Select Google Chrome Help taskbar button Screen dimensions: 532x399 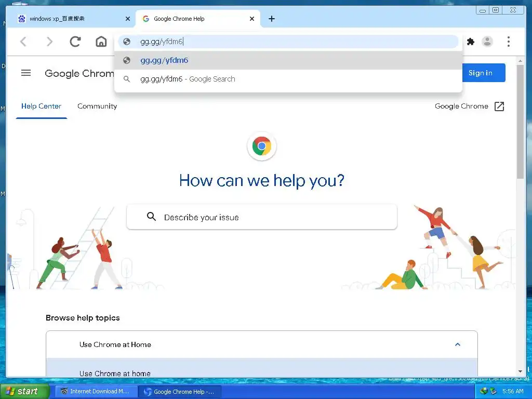180,392
